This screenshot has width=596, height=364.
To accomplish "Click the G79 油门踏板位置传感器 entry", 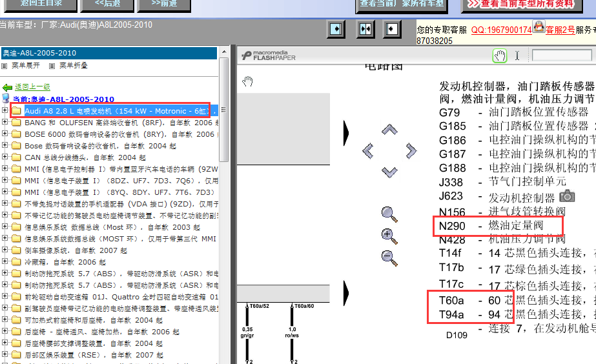I will pos(513,112).
